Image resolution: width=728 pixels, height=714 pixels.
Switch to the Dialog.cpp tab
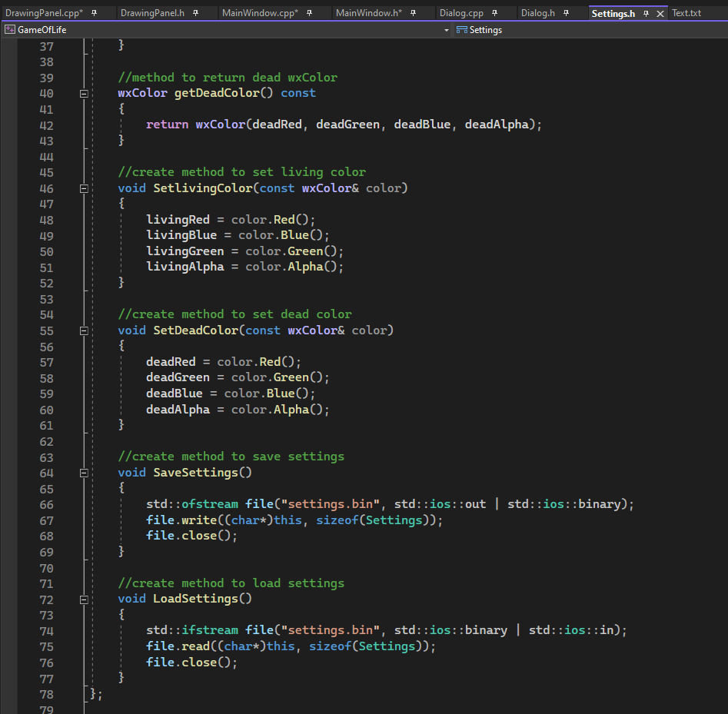click(461, 14)
